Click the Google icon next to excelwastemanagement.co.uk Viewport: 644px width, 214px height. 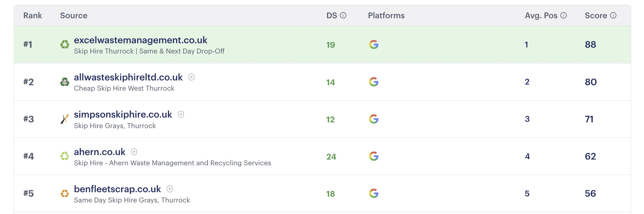coord(374,45)
